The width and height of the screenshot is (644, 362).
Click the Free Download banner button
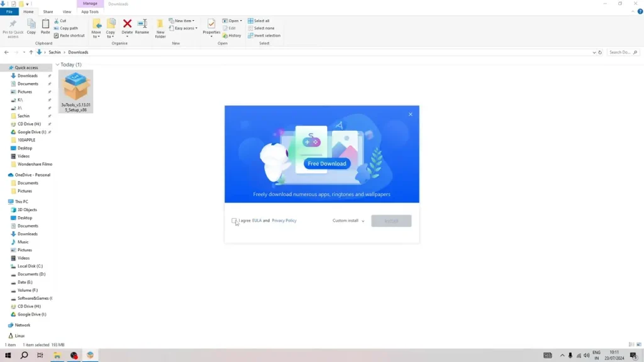click(327, 163)
